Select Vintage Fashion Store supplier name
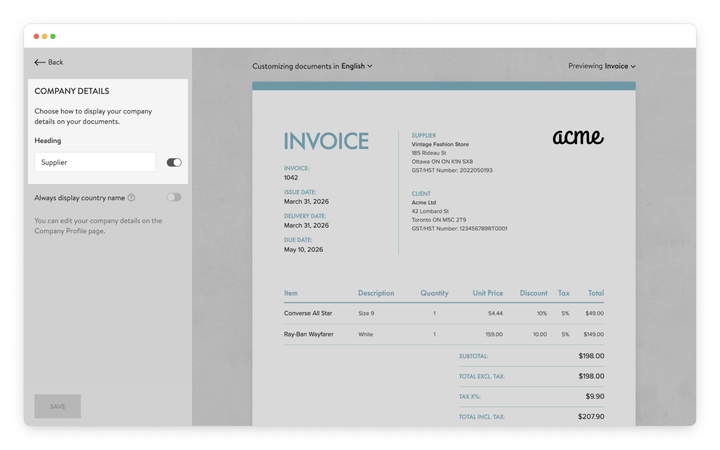This screenshot has width=720, height=450. pyautogui.click(x=440, y=144)
